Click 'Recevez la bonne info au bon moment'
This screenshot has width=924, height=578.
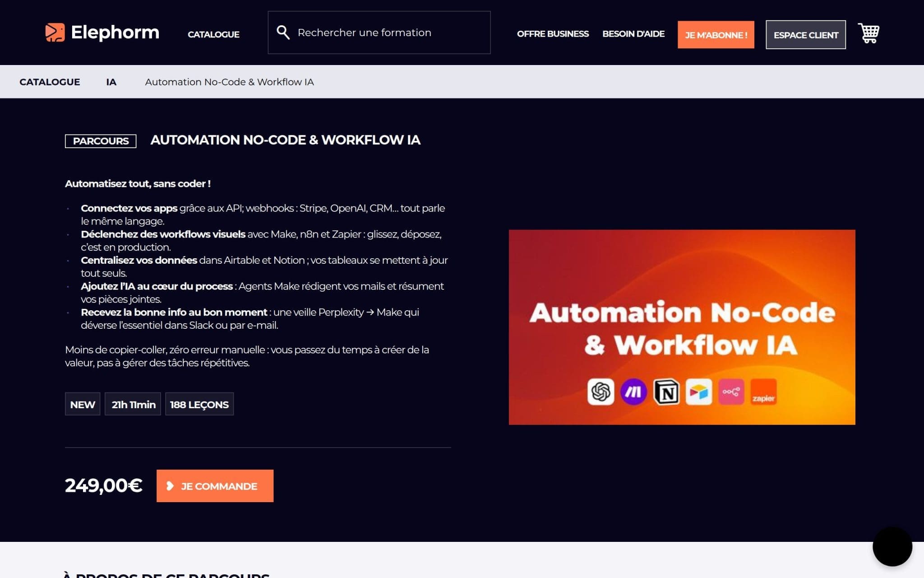click(x=174, y=312)
